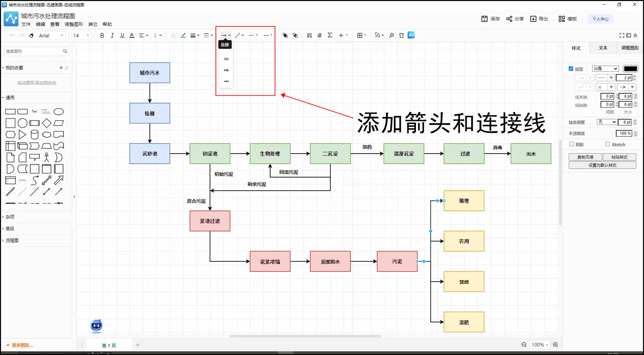The width and height of the screenshot is (644, 355).
Task: Click the send to back icon
Action: [295, 35]
